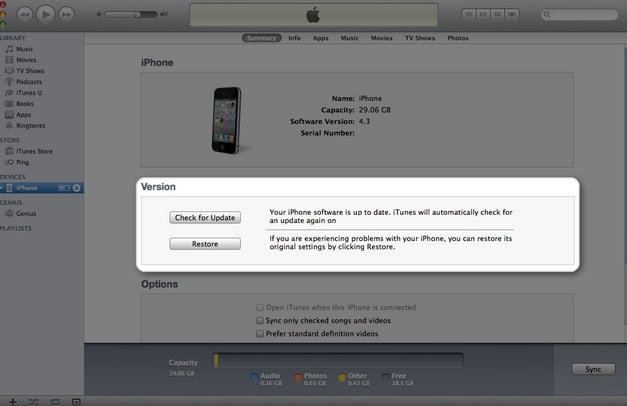This screenshot has width=627, height=406.
Task: Click the Play button
Action: click(46, 15)
